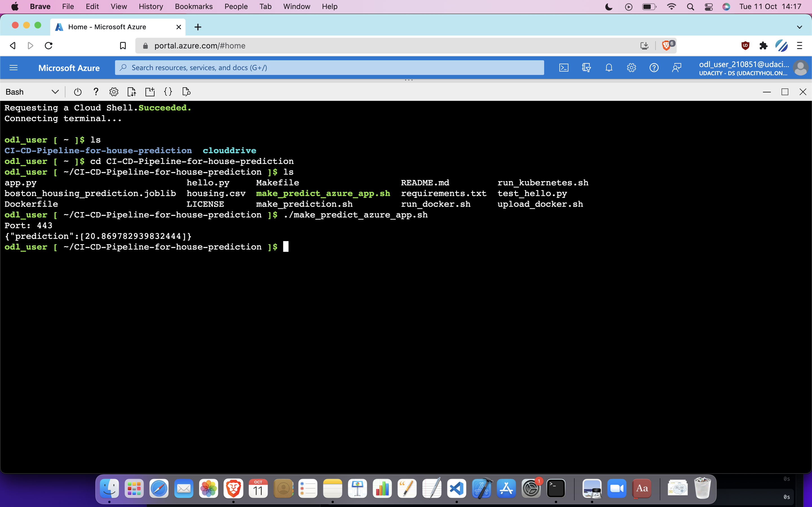The width and height of the screenshot is (812, 507).
Task: Restart Cloud Shell with the power icon
Action: (78, 92)
